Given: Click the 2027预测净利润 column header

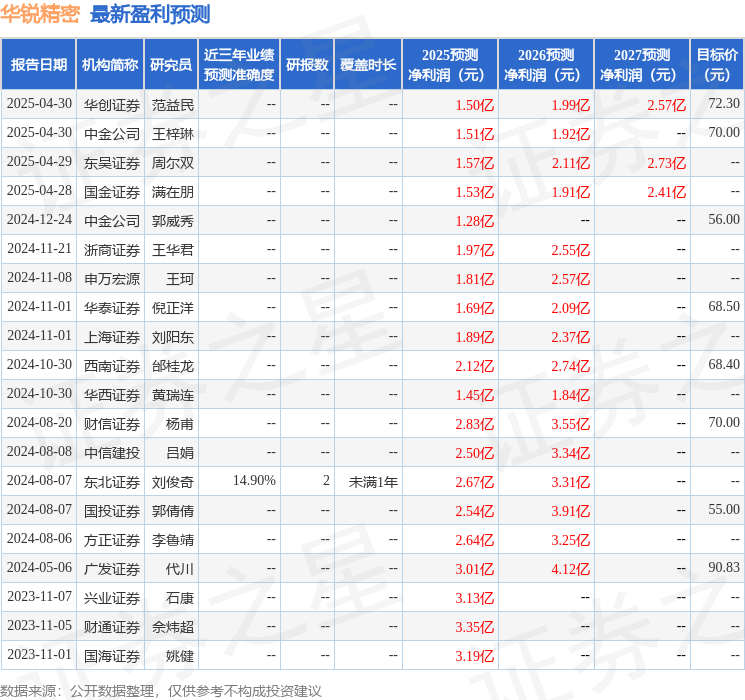Looking at the screenshot, I should click(642, 65).
